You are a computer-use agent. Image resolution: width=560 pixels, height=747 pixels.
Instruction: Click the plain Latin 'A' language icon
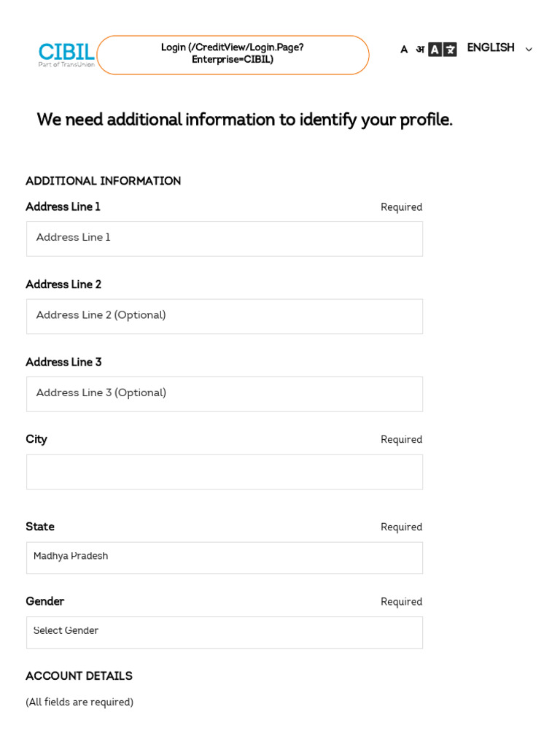point(404,50)
